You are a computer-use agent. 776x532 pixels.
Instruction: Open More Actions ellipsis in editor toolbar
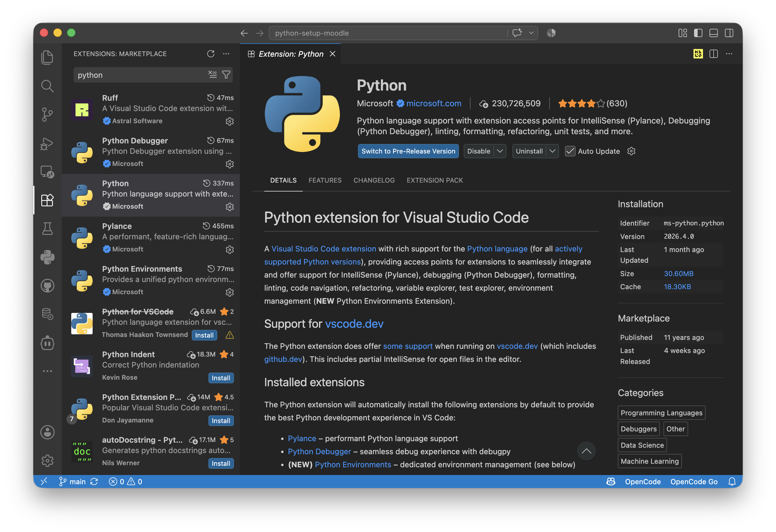(x=729, y=54)
